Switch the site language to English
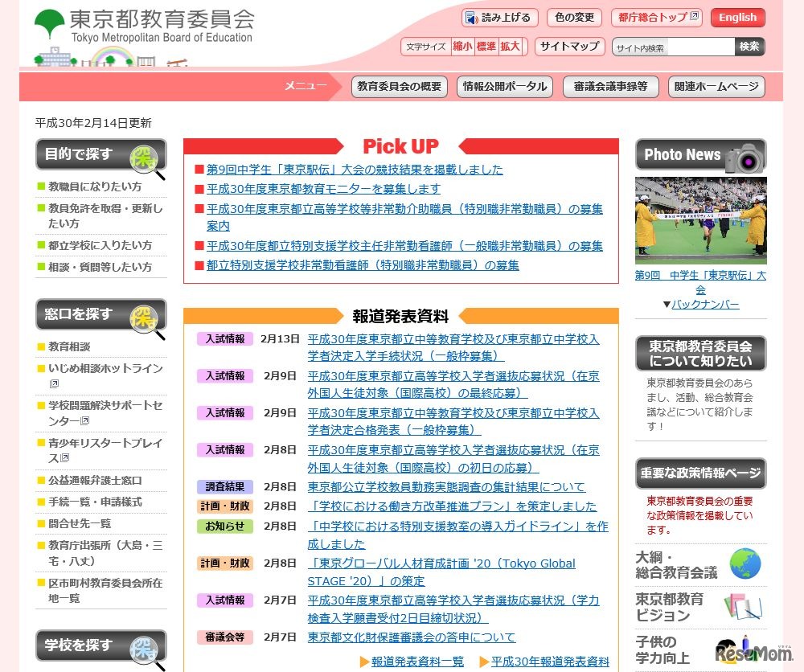 (x=737, y=18)
